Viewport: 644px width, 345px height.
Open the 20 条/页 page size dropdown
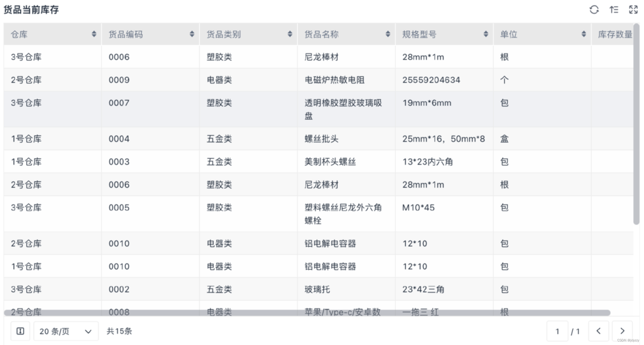pos(66,331)
